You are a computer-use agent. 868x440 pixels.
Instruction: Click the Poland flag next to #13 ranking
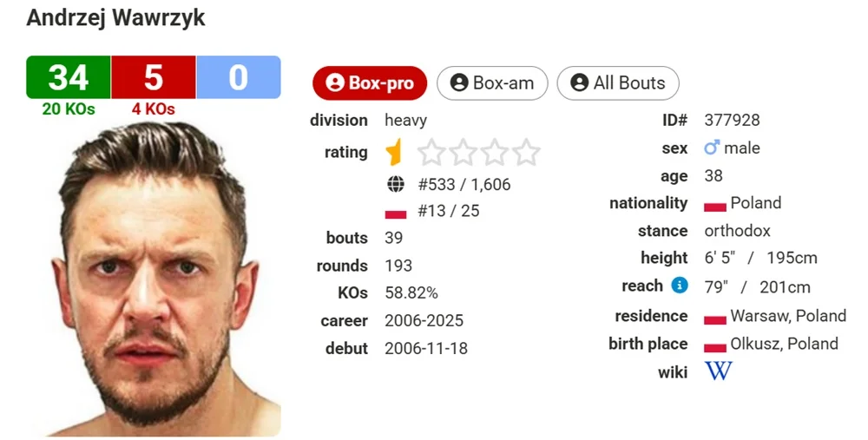click(396, 212)
